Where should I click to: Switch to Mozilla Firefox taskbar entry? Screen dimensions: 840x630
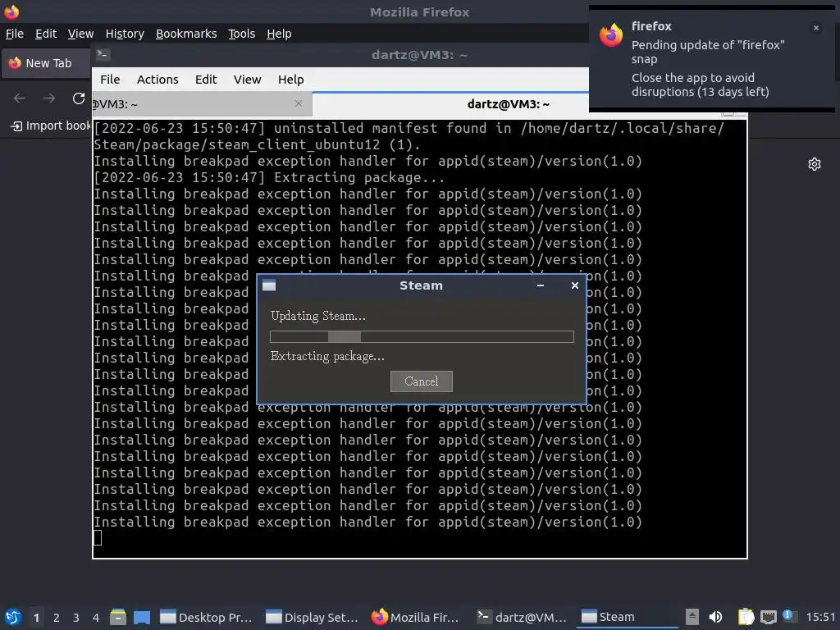(416, 617)
